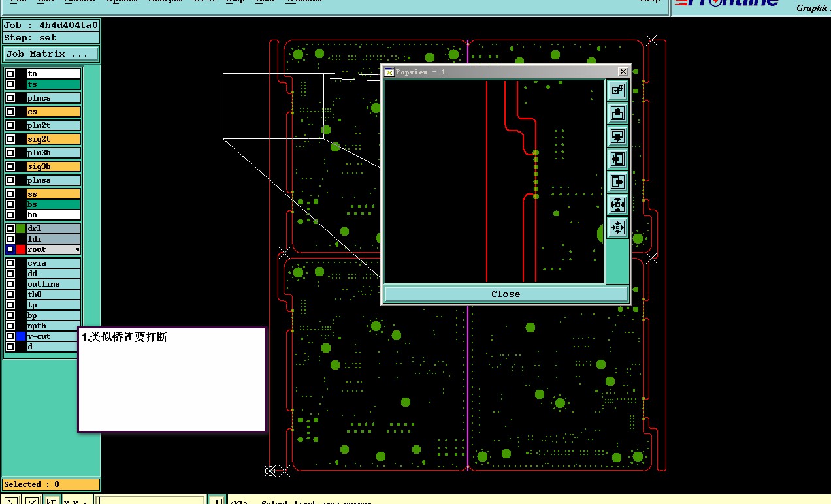This screenshot has height=504, width=831.
Task: Click the Job : 4b4d404ta0 label
Action: tap(51, 25)
